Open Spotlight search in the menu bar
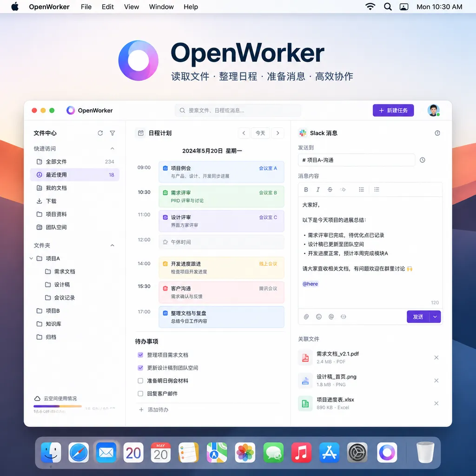The height and width of the screenshot is (476, 476). coord(387,7)
